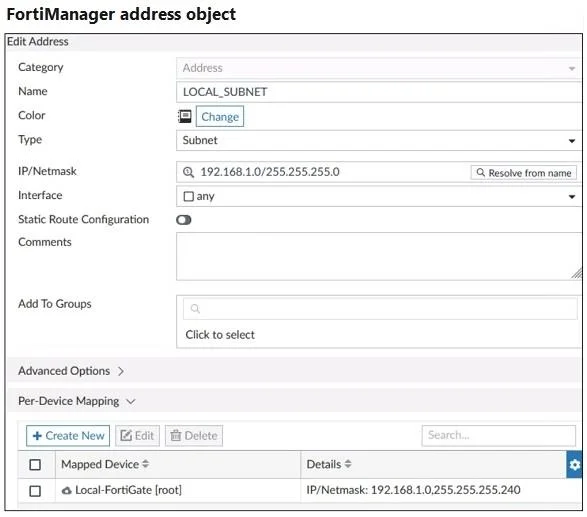
Task: Click the address color icon
Action: [184, 116]
